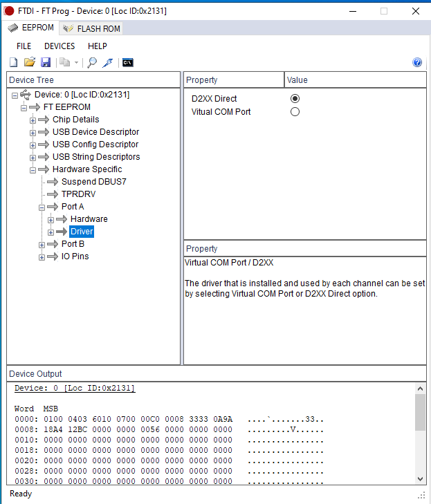Save template using the floppy disk icon

46,62
